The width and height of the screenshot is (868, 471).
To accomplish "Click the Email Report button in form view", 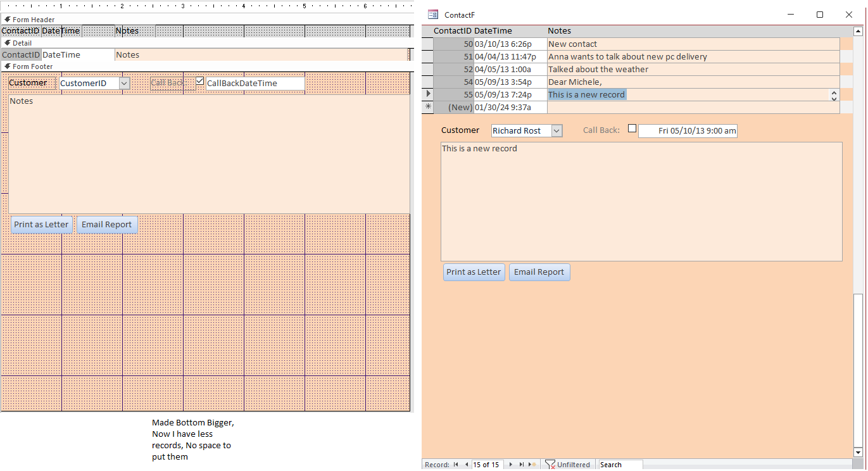I will click(539, 272).
